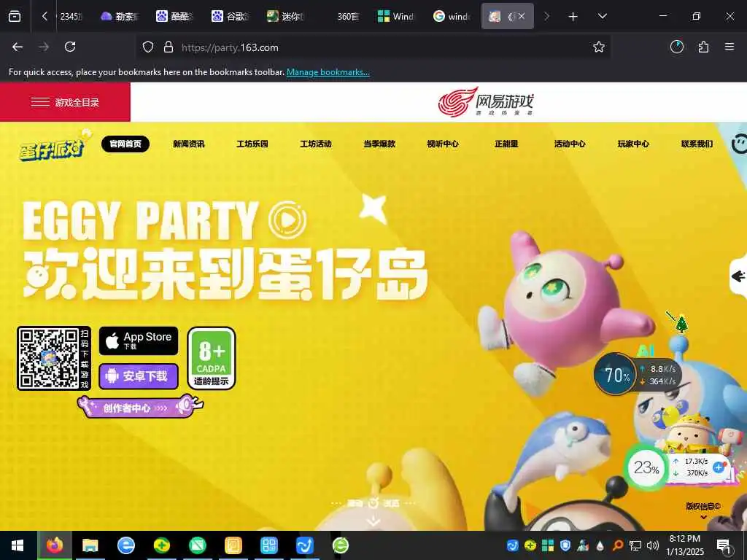Reload the current page
Screen dimensions: 747x560
(70, 47)
